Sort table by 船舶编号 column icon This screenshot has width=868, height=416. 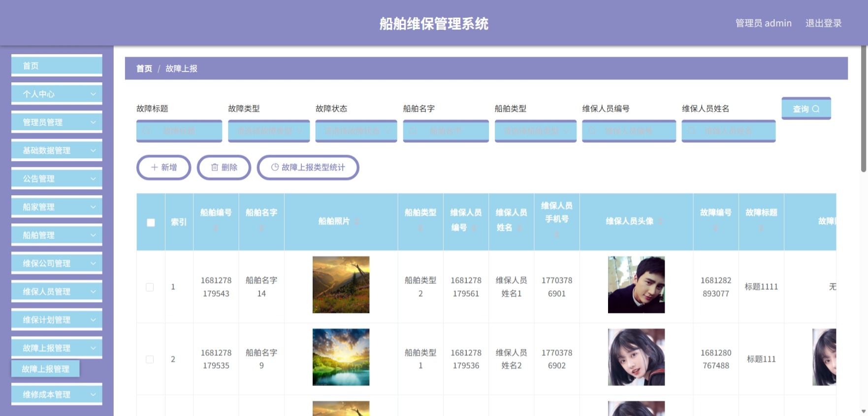[216, 228]
